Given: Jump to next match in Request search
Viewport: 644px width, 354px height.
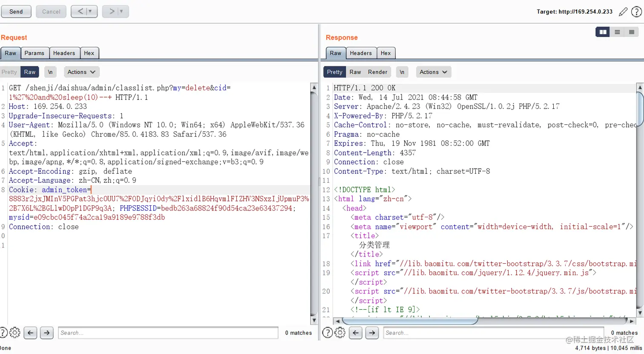Looking at the screenshot, I should pos(47,333).
